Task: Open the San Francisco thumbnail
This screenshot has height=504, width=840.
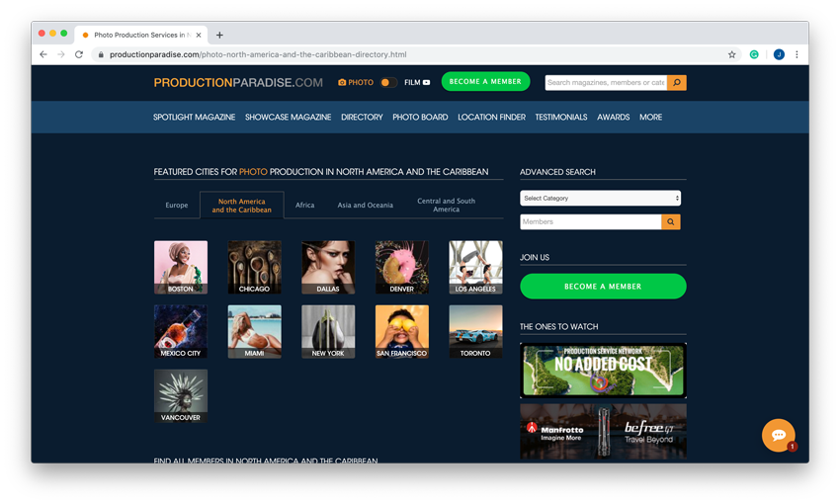Action: coord(402,331)
